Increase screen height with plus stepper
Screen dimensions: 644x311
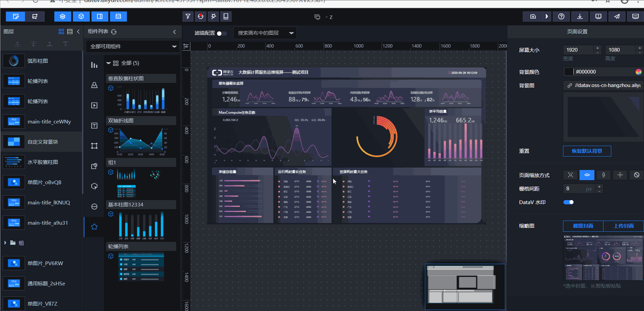[x=640, y=48]
